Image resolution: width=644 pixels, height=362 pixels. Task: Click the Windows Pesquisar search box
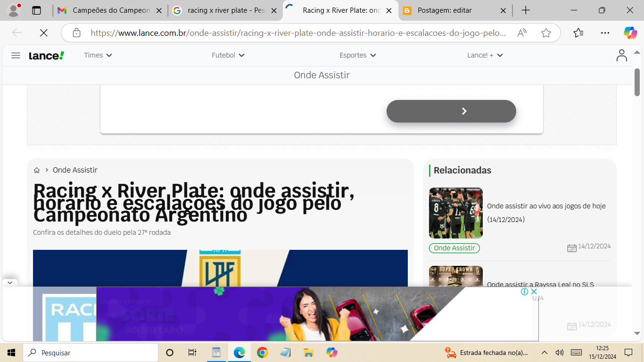tap(90, 353)
